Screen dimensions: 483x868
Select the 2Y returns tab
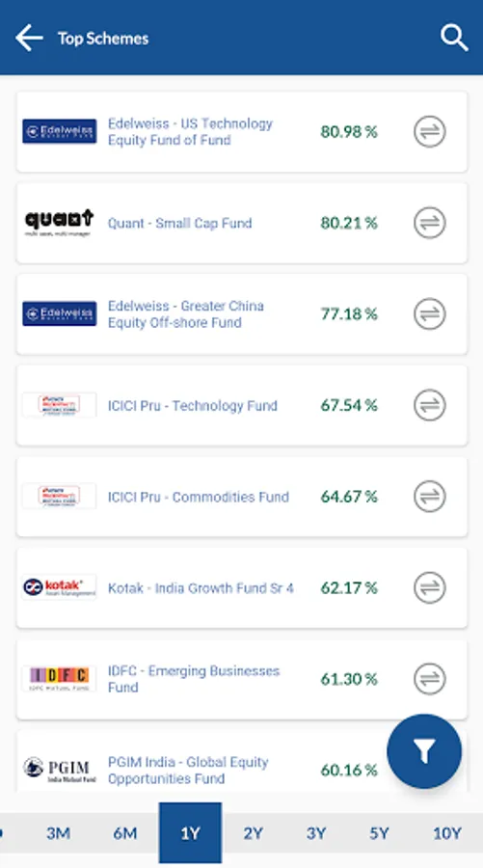click(253, 833)
